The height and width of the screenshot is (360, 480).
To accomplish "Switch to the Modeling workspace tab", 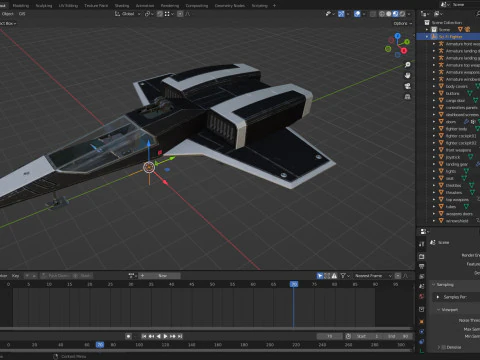I will point(21,5).
